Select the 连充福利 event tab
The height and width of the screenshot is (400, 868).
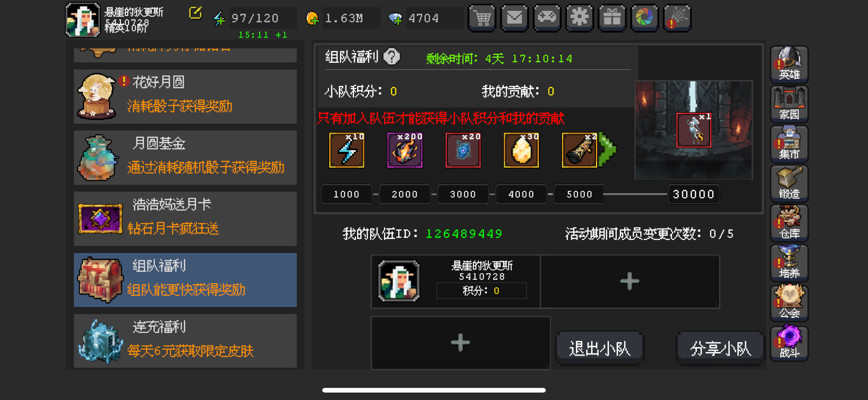click(x=185, y=341)
